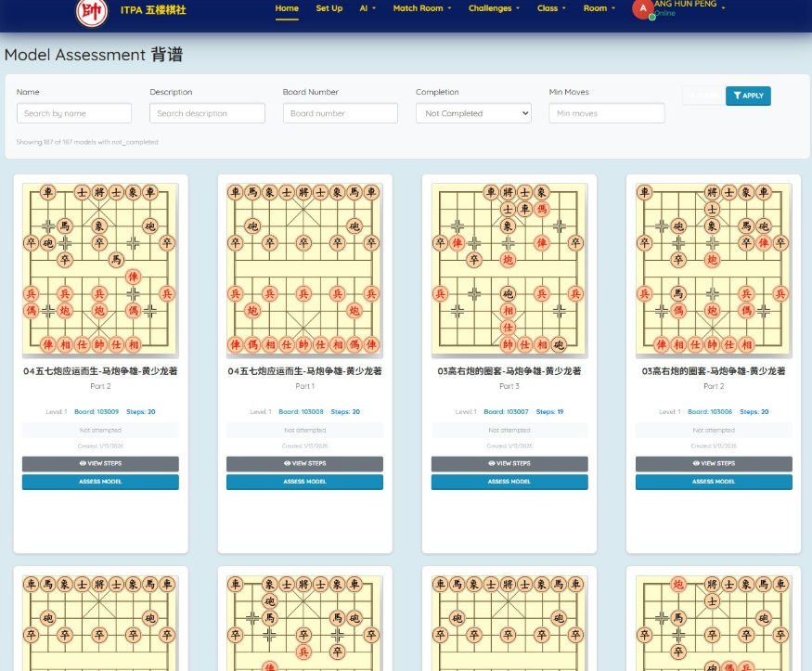Click View Steps for Board 103008

pyautogui.click(x=304, y=463)
